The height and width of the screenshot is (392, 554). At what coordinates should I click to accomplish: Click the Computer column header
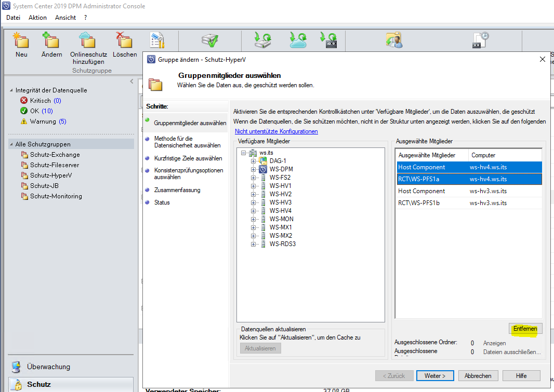[505, 155]
